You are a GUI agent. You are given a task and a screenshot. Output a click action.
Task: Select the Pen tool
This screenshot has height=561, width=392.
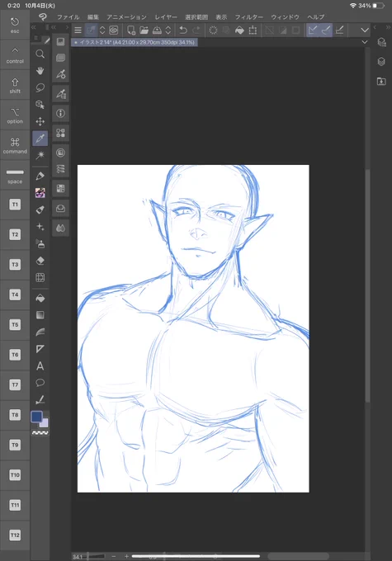point(40,176)
